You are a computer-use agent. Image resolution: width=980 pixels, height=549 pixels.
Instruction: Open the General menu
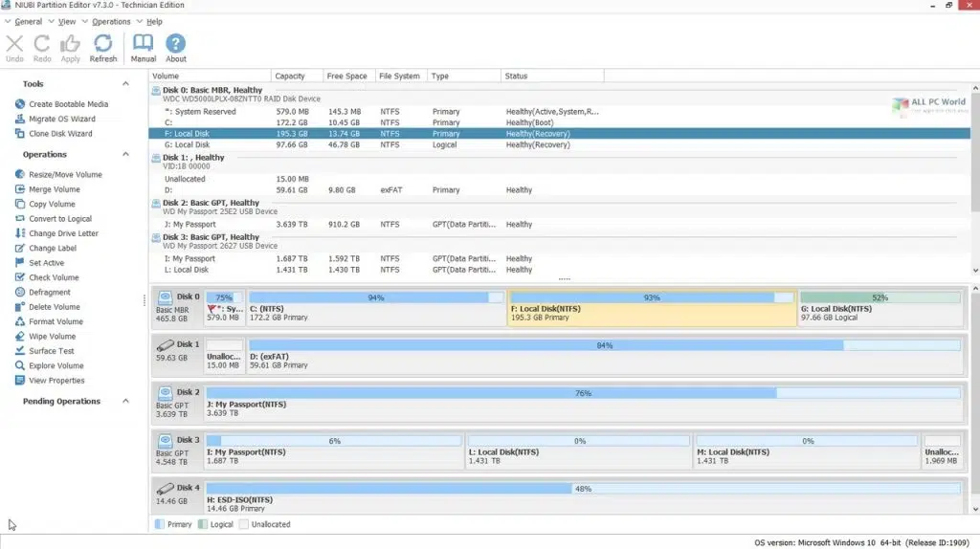point(28,22)
